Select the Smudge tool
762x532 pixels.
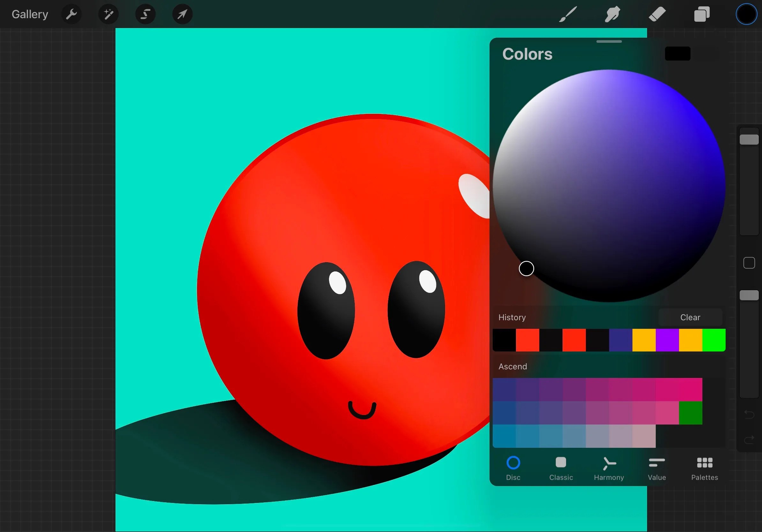coord(612,14)
